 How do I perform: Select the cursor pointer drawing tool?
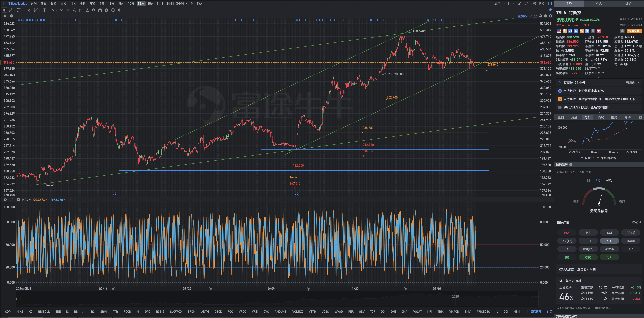(4, 10)
